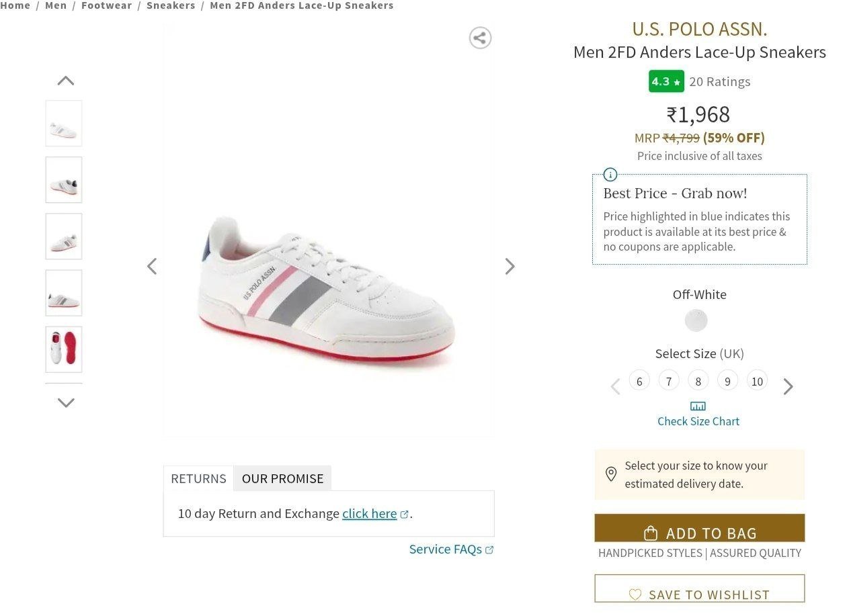Screen dimensions: 847x616
Task: Select UK size 6
Action: 639,381
